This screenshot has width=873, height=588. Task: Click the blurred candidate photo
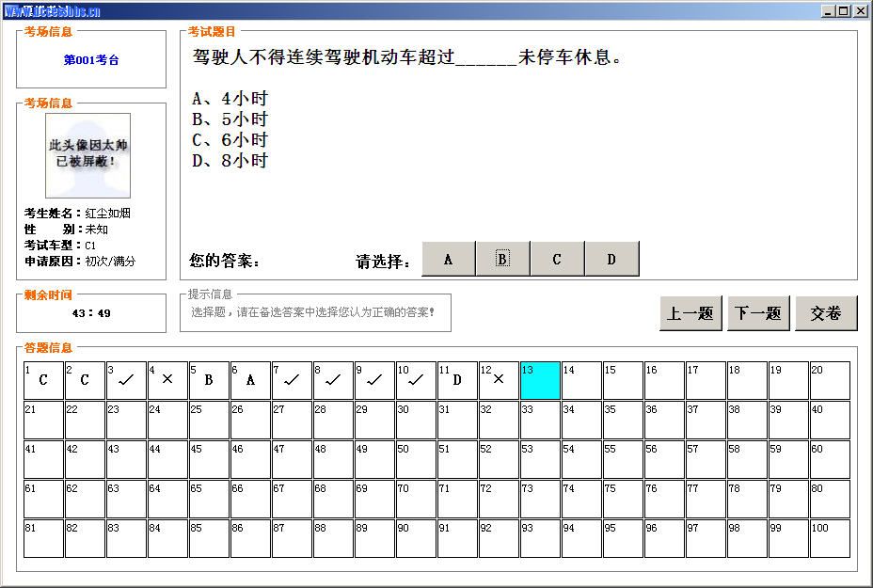coord(88,156)
